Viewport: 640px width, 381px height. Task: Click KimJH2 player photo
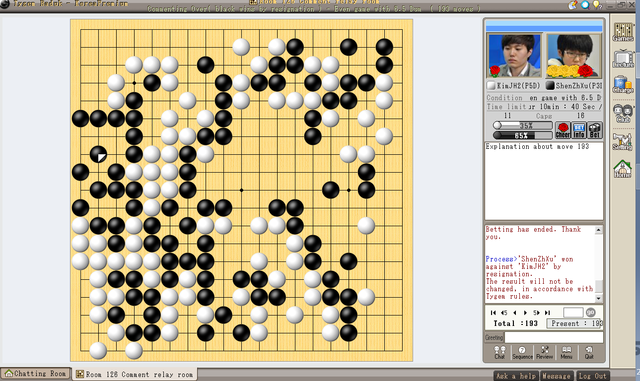coord(514,56)
